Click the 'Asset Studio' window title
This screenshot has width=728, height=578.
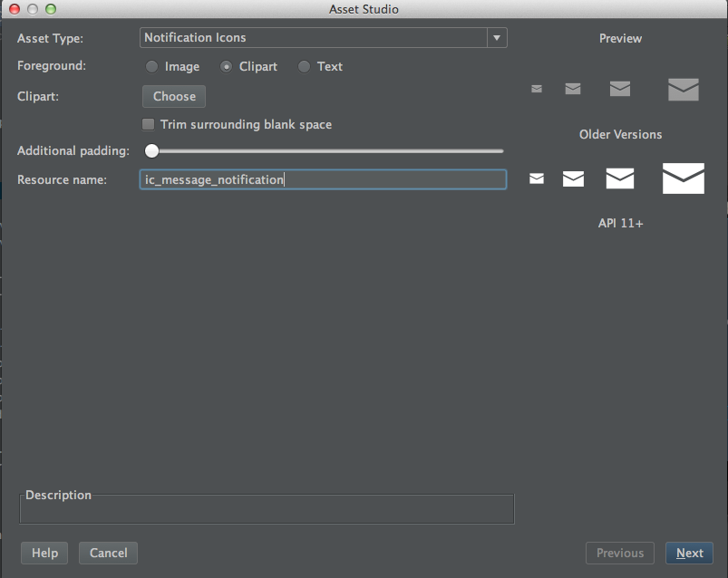(364, 9)
